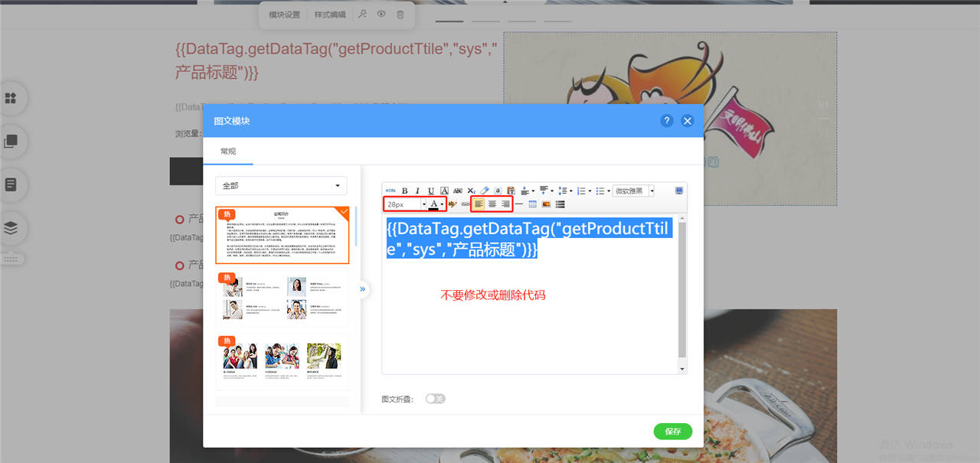
Task: Add character border to text
Action: 444,191
